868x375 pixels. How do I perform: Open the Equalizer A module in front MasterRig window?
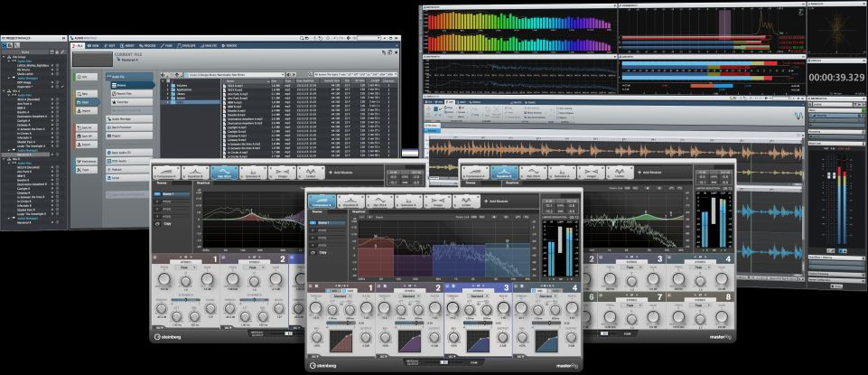click(351, 202)
